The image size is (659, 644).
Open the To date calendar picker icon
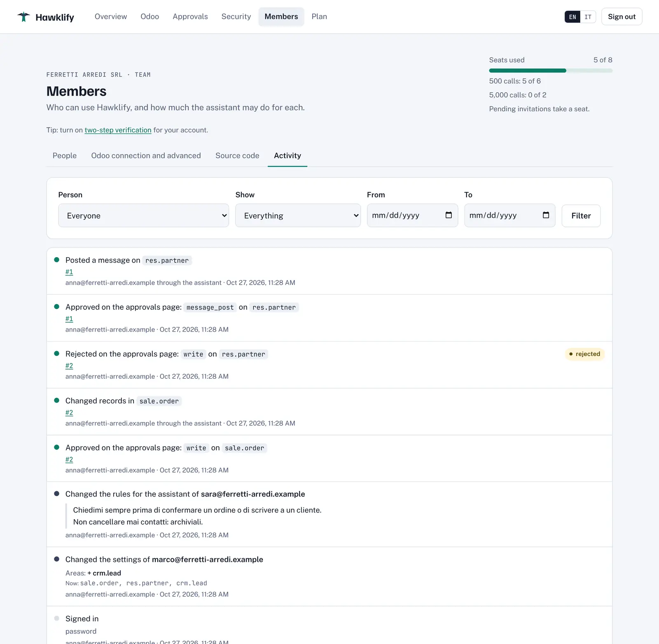[x=546, y=215]
